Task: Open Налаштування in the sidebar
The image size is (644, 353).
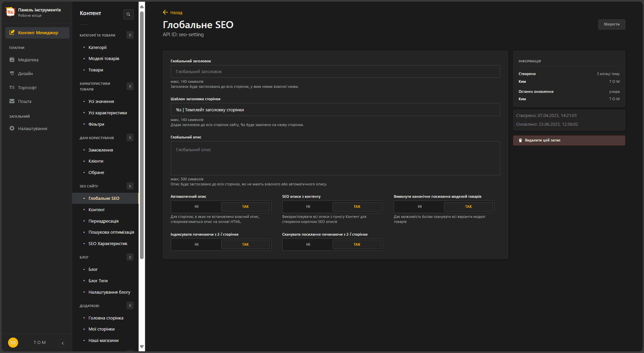Action: point(33,128)
